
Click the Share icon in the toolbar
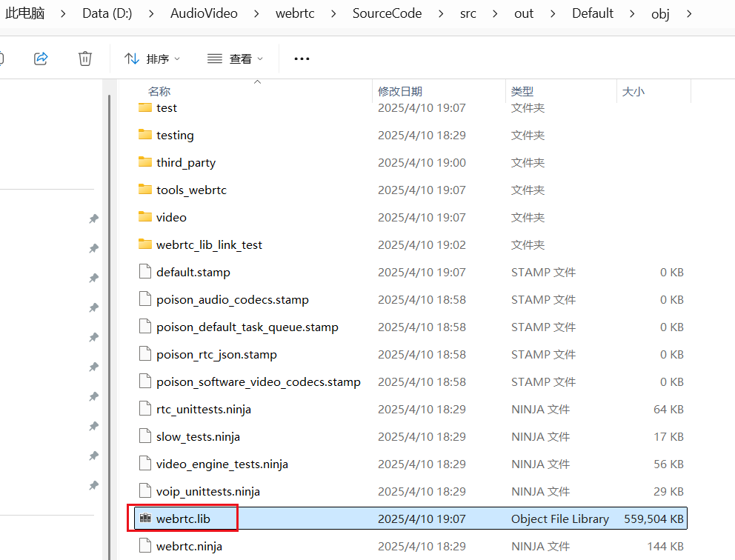[x=41, y=59]
